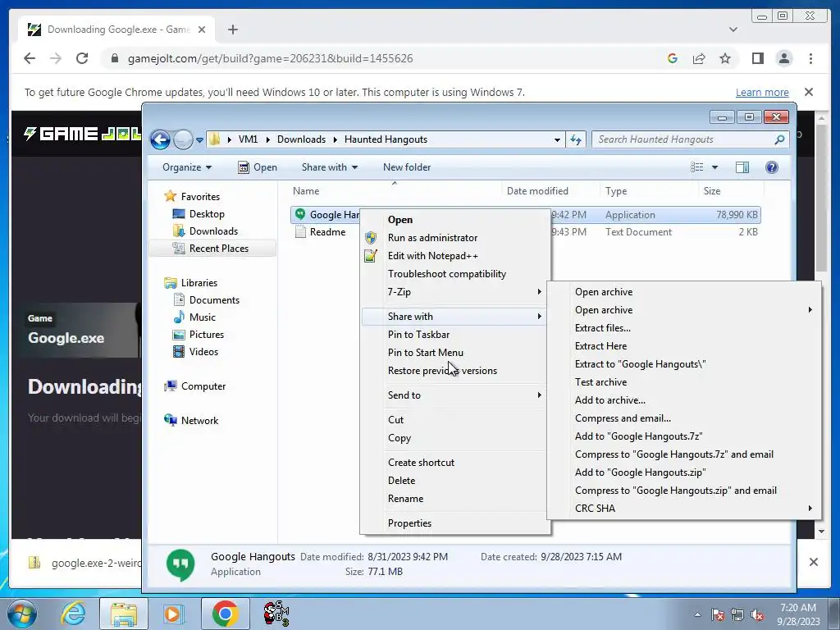Expand Send to context submenu
Screen dimensions: 840x630
[454, 395]
